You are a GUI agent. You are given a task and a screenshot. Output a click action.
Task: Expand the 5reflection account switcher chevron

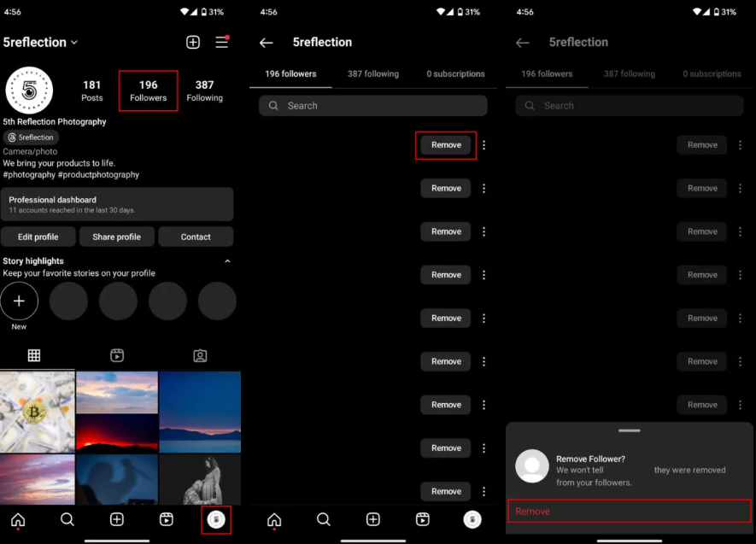(x=74, y=43)
